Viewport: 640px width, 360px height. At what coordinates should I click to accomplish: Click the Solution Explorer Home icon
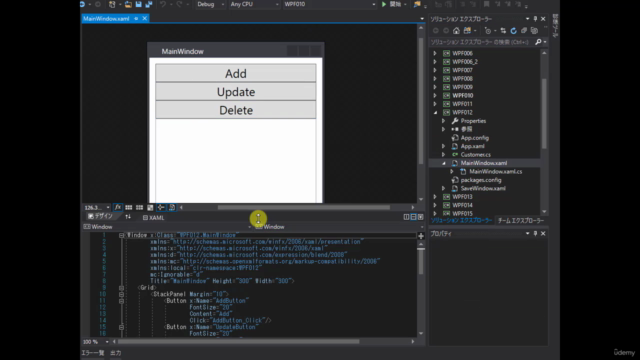(x=456, y=31)
